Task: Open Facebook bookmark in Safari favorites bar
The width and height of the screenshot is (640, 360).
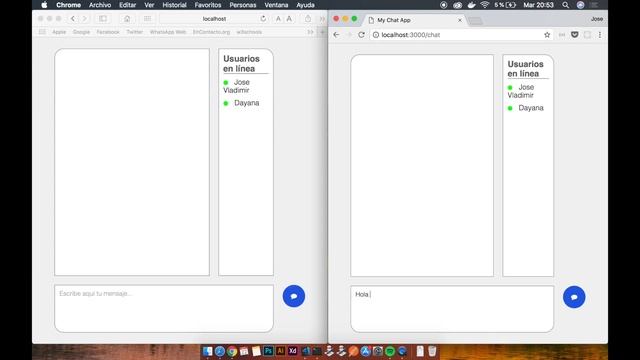Action: [x=108, y=32]
